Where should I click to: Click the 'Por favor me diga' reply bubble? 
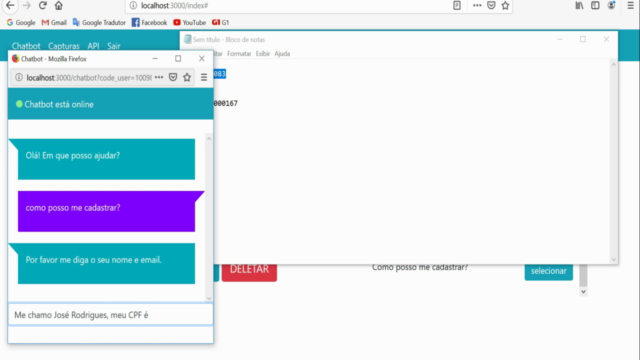(106, 264)
